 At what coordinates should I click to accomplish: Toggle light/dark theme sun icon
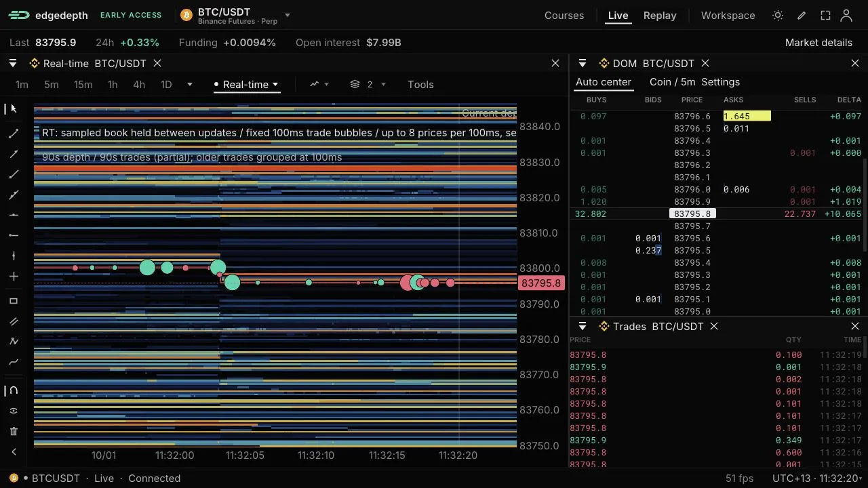click(778, 15)
